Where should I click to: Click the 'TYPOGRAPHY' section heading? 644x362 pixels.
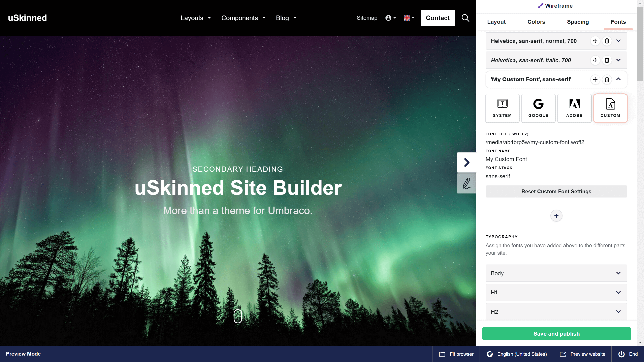pos(502,237)
